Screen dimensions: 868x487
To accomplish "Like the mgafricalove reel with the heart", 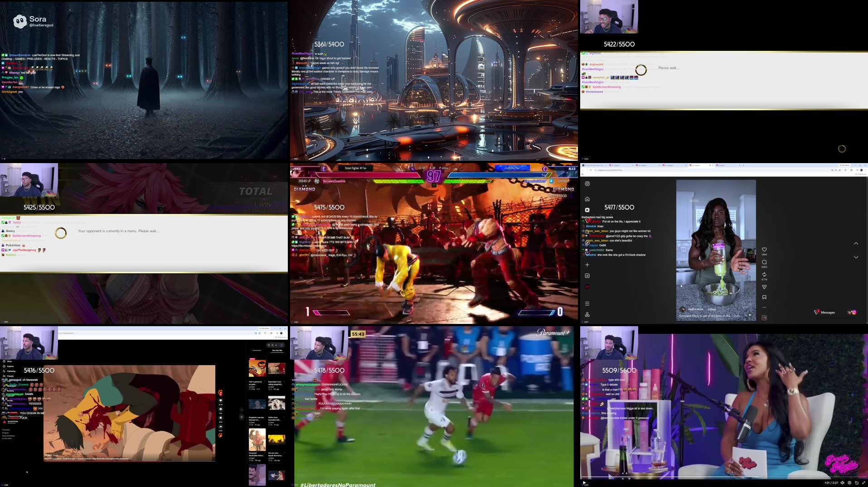I will 764,250.
